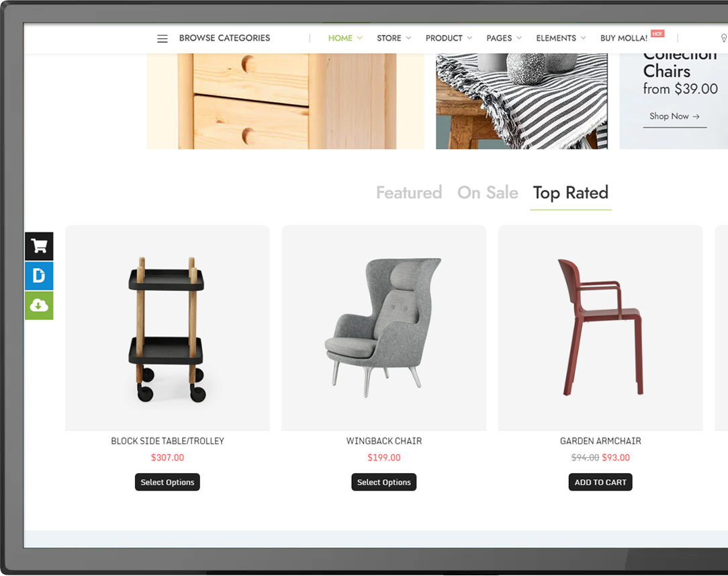Expand the Store menu dropdown
The image size is (728, 576).
point(394,38)
